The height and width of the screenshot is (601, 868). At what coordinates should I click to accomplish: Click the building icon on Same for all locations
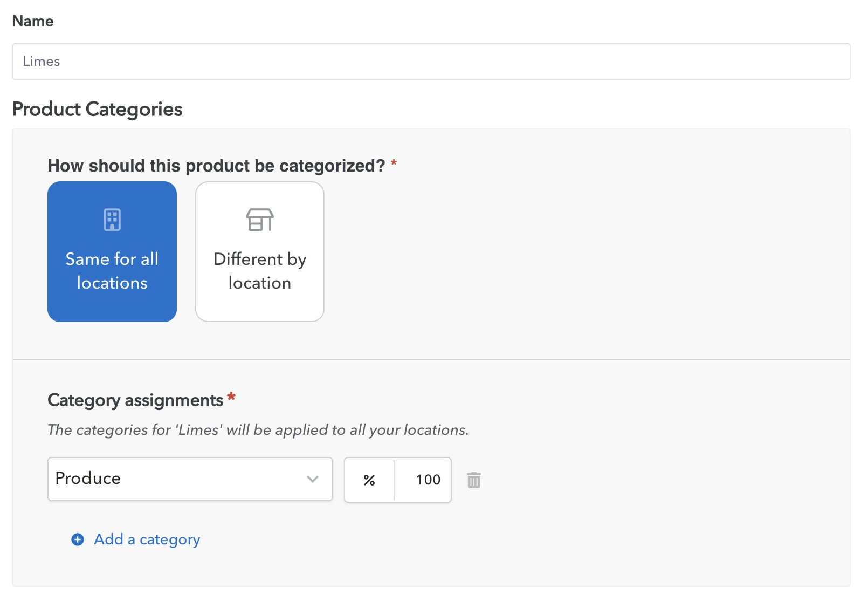click(112, 220)
